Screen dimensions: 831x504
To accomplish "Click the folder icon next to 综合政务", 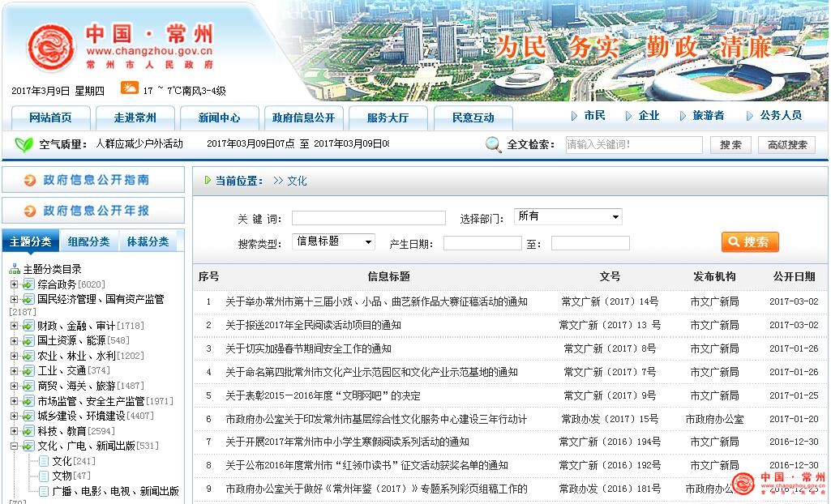I will tap(28, 284).
